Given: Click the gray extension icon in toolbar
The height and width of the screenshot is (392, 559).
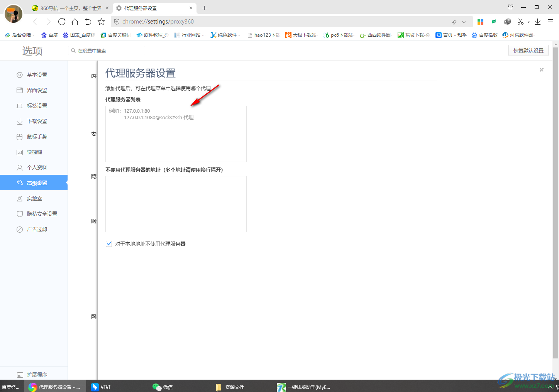Looking at the screenshot, I should click(507, 22).
